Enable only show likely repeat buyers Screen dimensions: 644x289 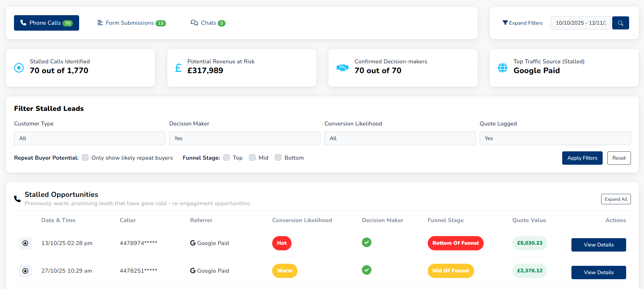click(x=85, y=158)
